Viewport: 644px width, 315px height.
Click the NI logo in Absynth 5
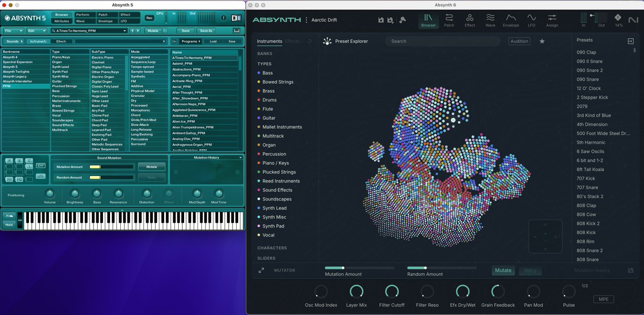(236, 18)
